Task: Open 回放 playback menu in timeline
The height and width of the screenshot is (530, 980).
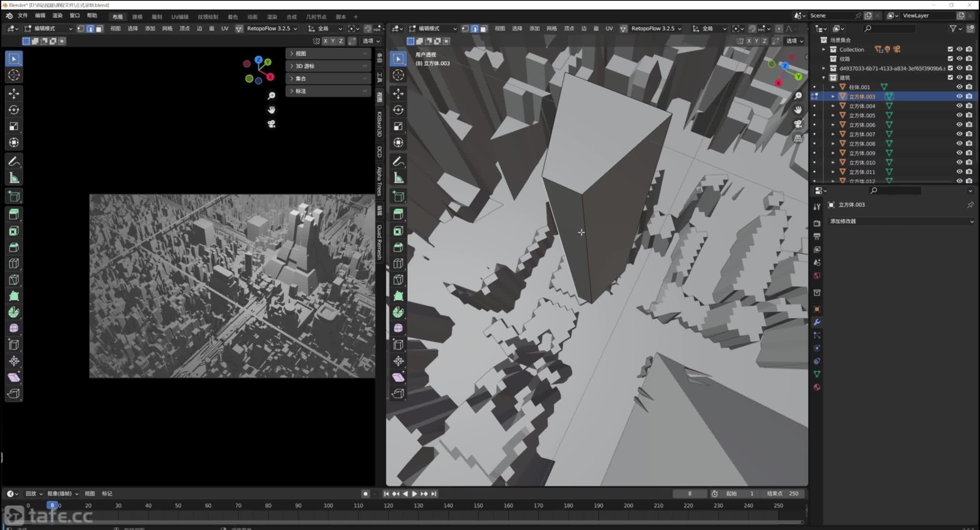Action: coord(34,494)
